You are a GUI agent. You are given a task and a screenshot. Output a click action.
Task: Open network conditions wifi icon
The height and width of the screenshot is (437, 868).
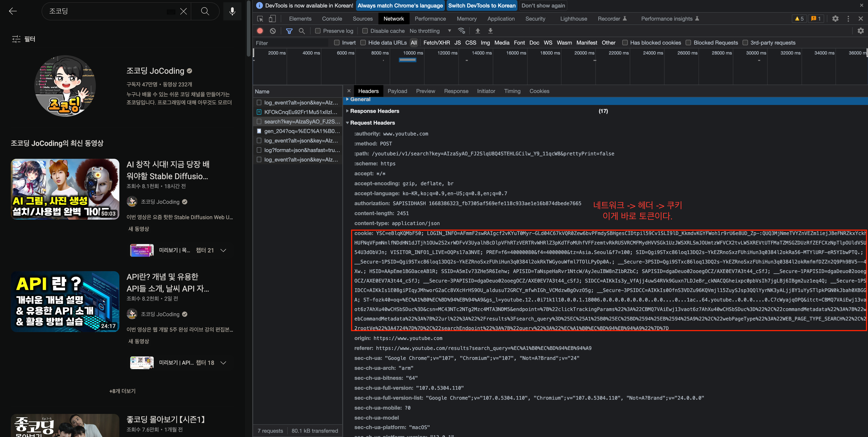click(x=461, y=31)
